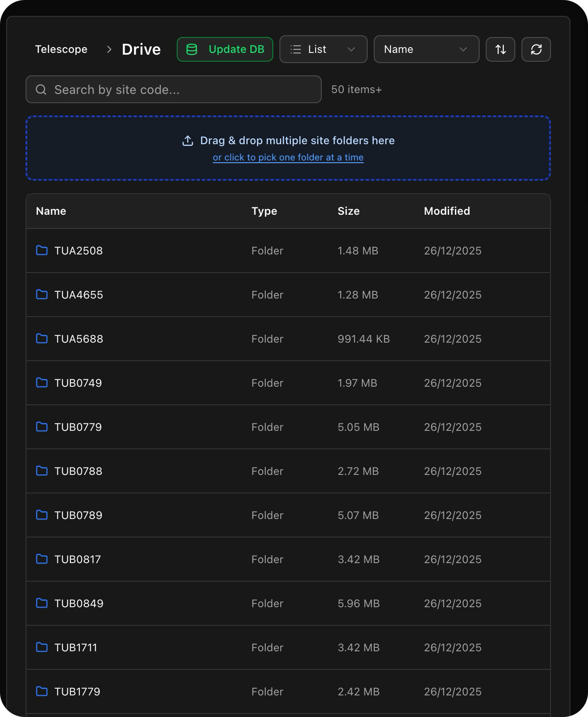Open folder name TUB0789

pyautogui.click(x=78, y=515)
